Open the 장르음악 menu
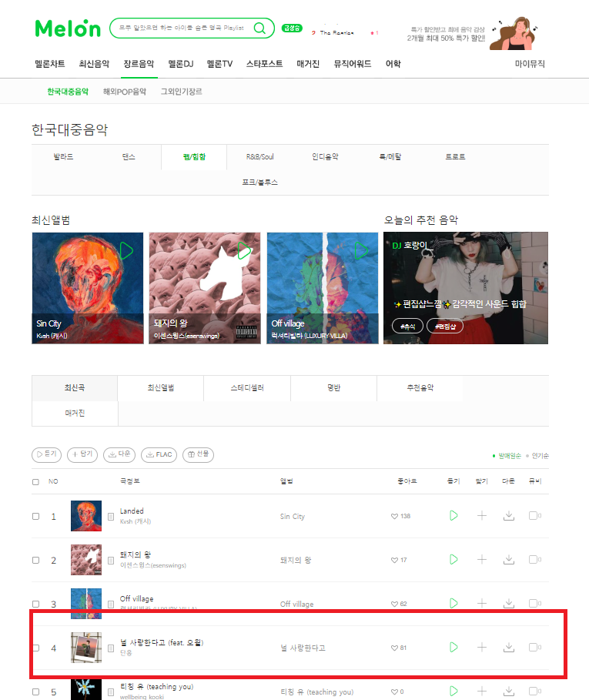The width and height of the screenshot is (589, 700). coord(139,64)
